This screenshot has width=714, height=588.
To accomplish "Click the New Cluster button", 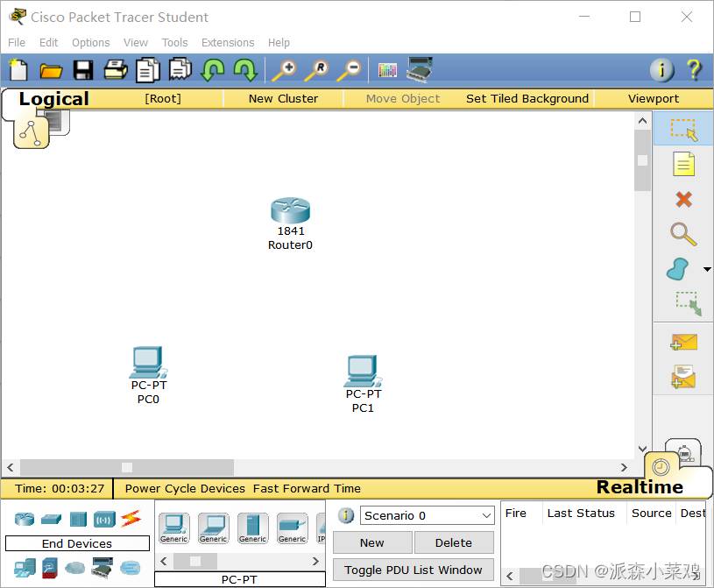I will [283, 98].
